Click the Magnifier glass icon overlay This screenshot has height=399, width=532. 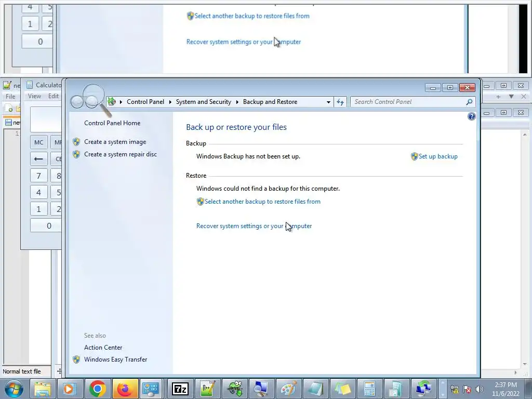91,99
